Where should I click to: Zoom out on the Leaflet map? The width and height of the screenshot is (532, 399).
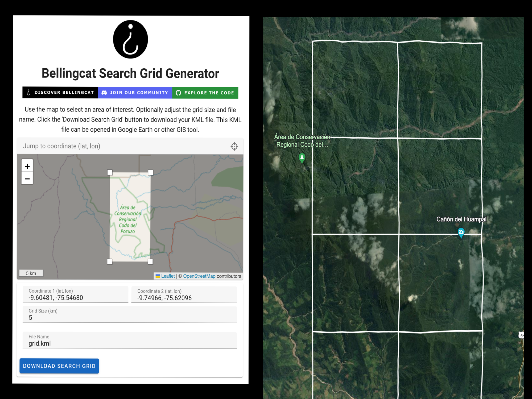(27, 179)
